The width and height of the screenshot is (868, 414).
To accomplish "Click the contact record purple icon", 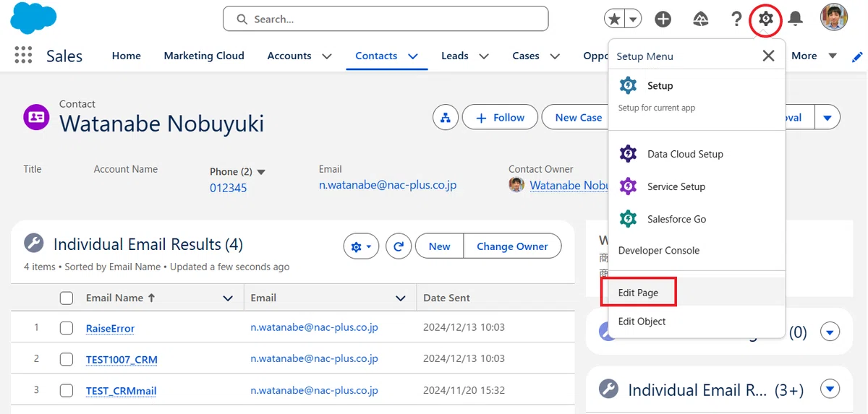I will (36, 117).
